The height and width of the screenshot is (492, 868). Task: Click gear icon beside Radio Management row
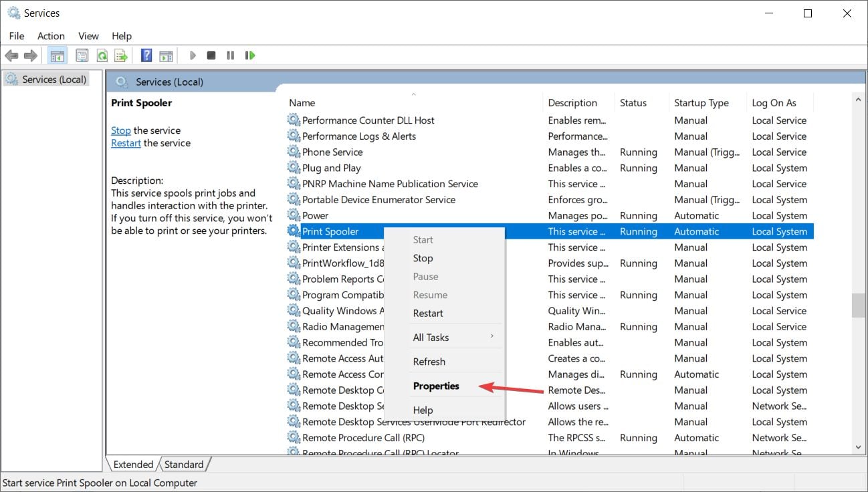294,327
